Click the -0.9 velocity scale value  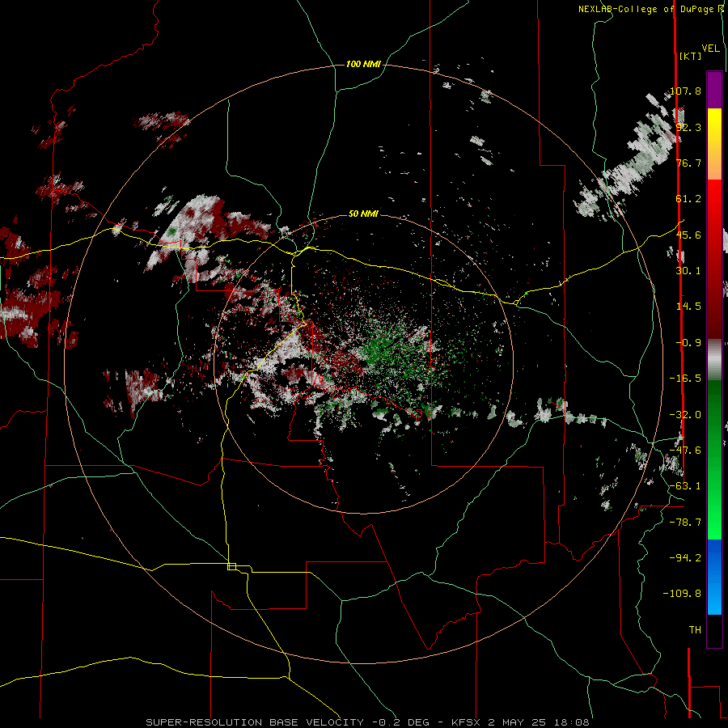click(688, 343)
